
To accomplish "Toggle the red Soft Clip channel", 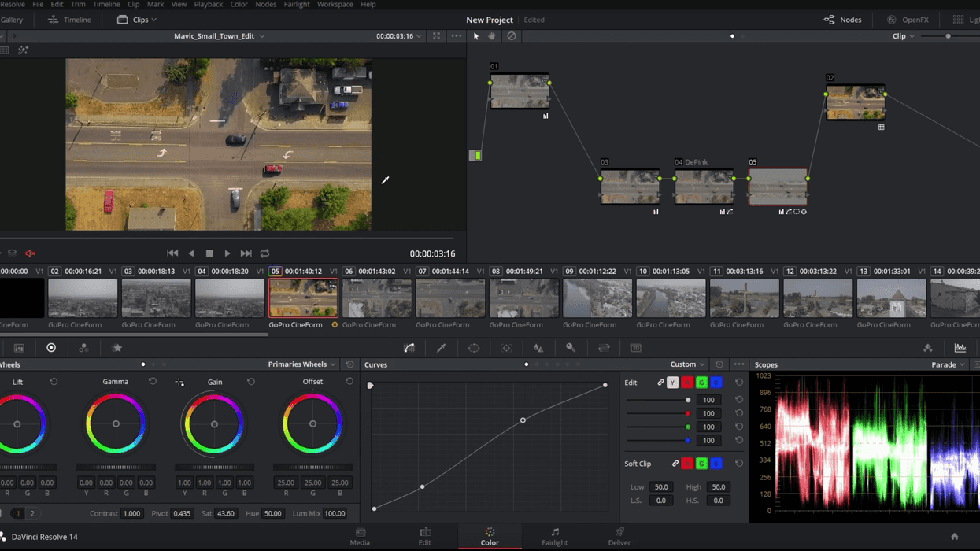I will coord(687,464).
